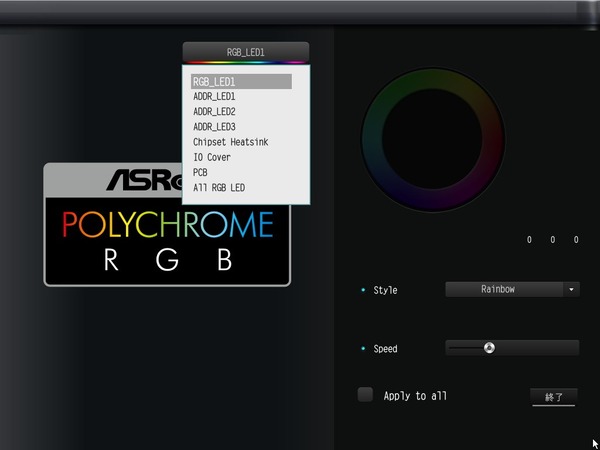
Task: Click the 終了 exit button
Action: tap(554, 397)
